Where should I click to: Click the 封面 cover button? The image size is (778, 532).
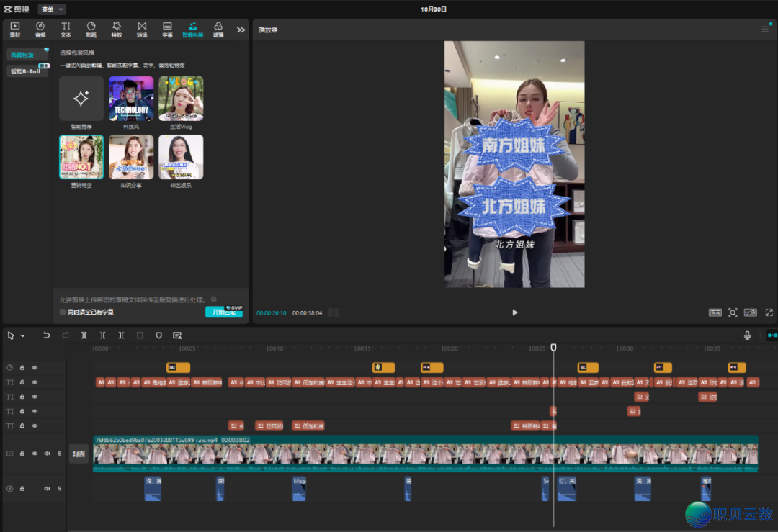[x=79, y=454]
